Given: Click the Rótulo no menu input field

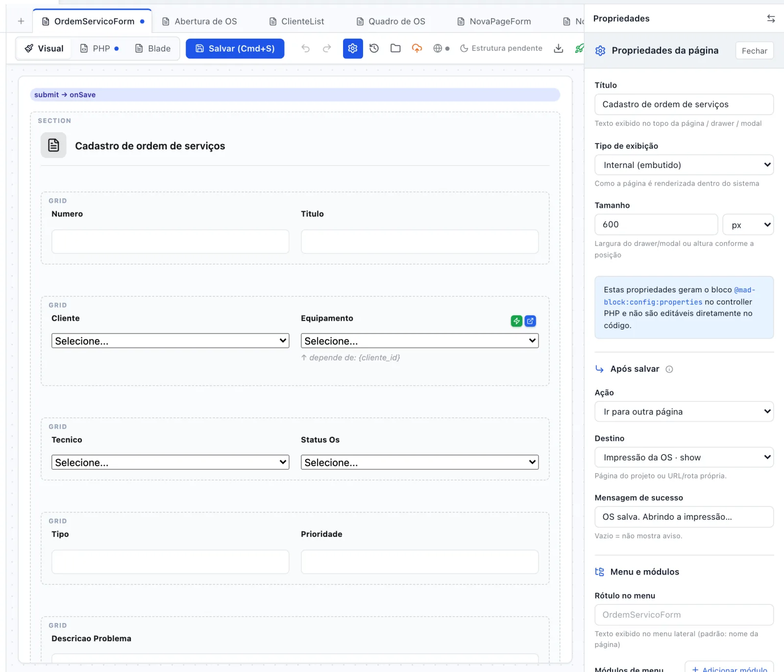Looking at the screenshot, I should click(684, 615).
